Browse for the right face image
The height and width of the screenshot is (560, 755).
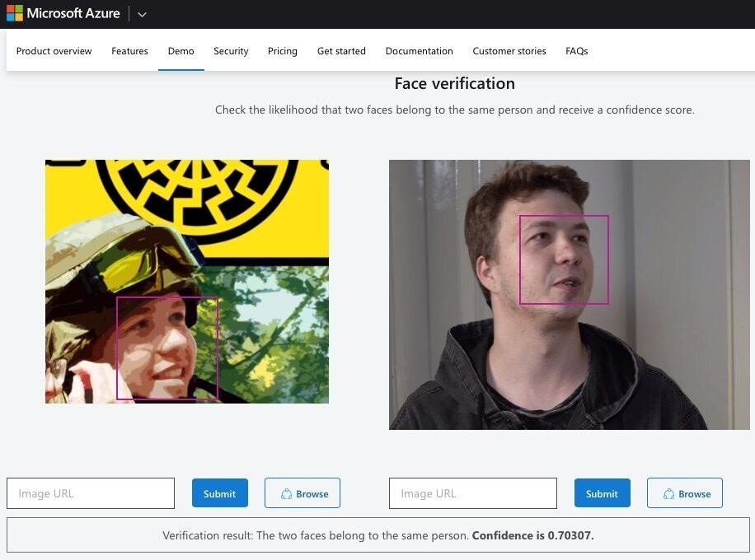point(685,493)
